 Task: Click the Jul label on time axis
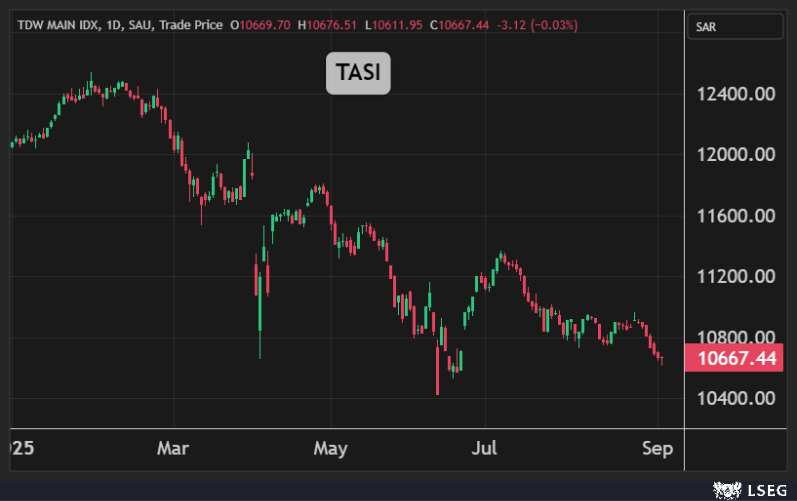(485, 448)
